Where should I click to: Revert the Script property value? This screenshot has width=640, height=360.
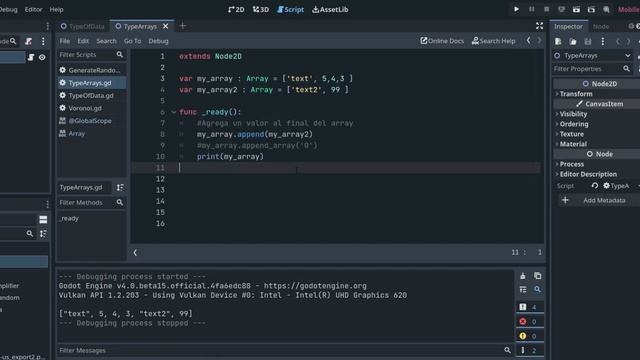pos(595,186)
